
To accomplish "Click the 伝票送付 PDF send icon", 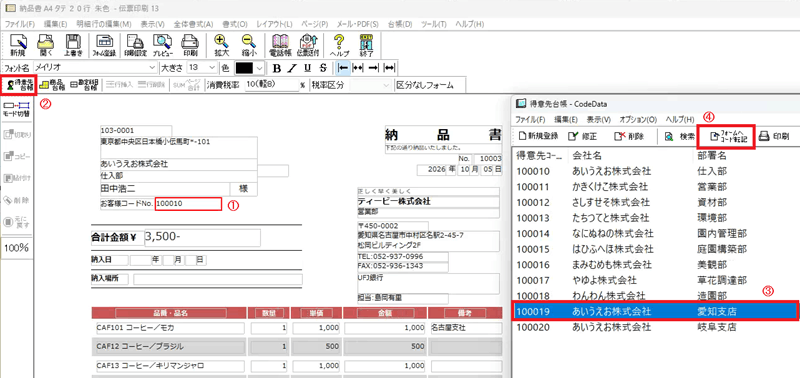I will coord(308,45).
